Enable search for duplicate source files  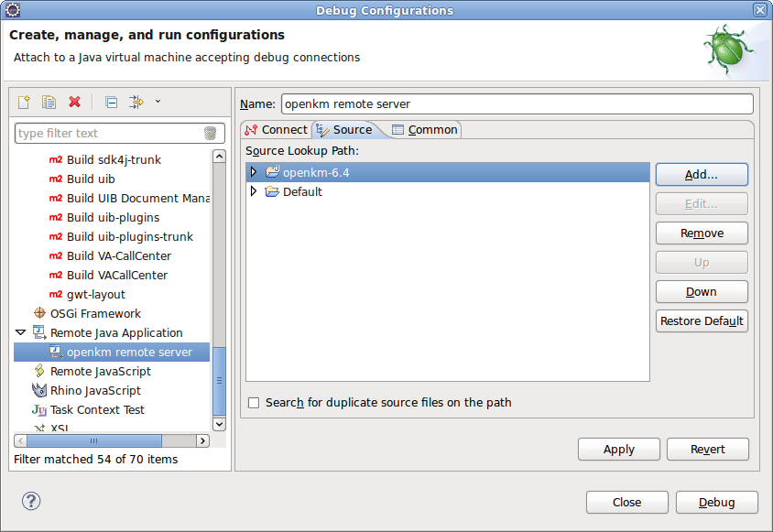point(254,403)
